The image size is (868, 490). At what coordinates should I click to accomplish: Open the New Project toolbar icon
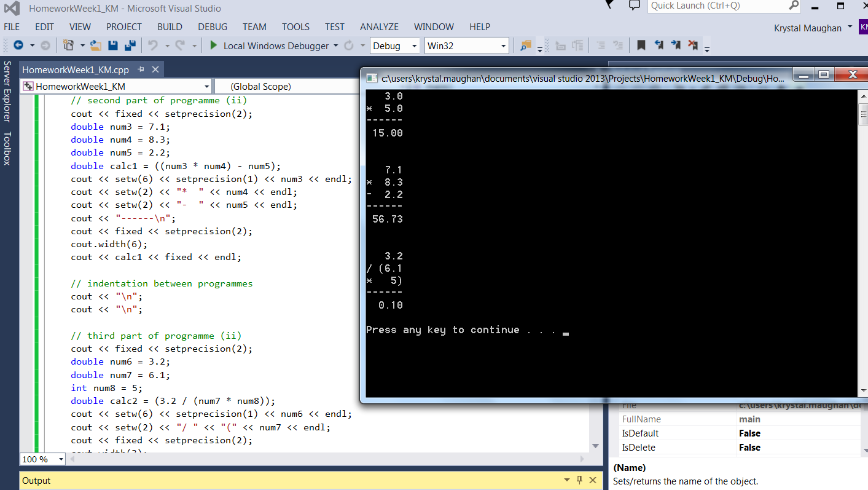[69, 45]
